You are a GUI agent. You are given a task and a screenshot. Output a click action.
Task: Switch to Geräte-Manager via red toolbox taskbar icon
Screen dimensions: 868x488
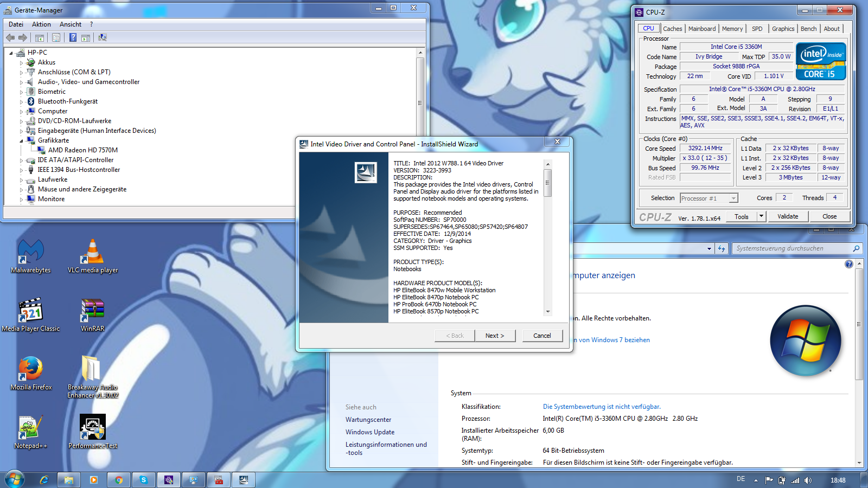pos(219,480)
